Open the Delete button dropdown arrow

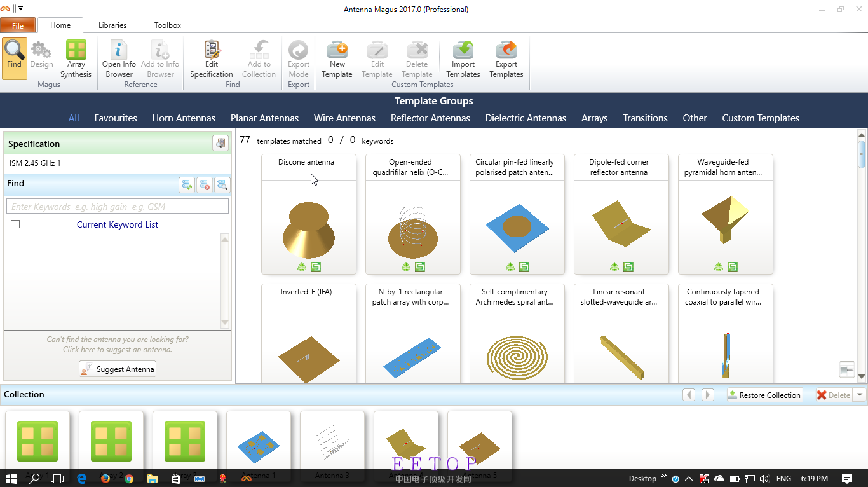click(x=859, y=395)
